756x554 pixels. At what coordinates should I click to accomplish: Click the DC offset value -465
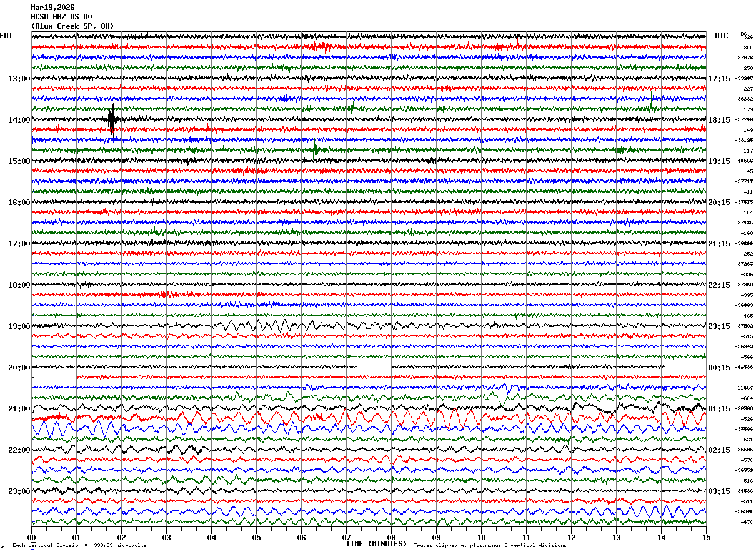point(747,316)
